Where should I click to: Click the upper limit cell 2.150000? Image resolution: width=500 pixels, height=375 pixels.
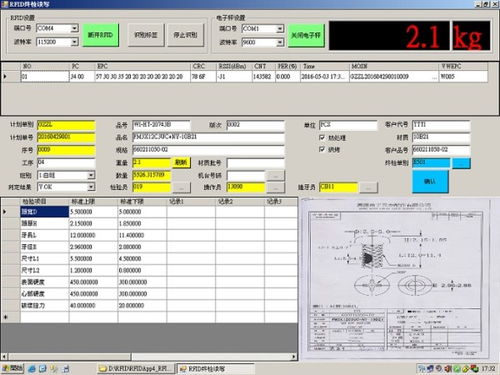(93, 223)
